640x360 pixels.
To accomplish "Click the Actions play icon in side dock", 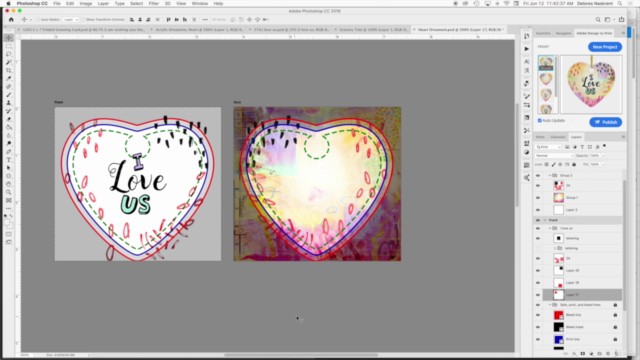I will tap(527, 49).
